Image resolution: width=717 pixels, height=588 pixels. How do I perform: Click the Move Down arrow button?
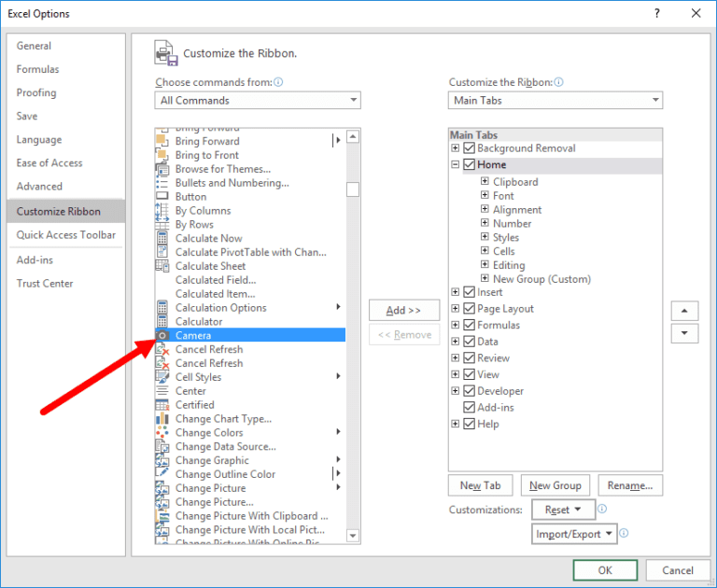(x=684, y=333)
